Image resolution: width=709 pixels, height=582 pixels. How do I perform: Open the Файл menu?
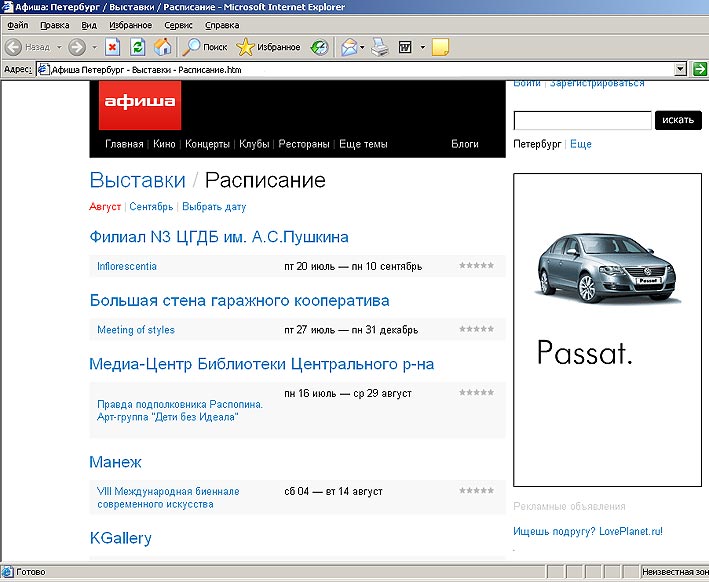click(18, 25)
